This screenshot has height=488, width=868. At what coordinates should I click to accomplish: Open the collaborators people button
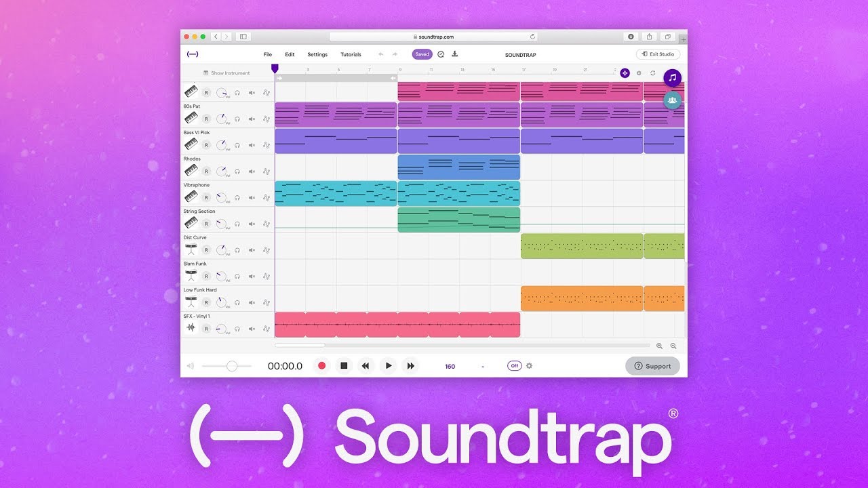point(672,100)
